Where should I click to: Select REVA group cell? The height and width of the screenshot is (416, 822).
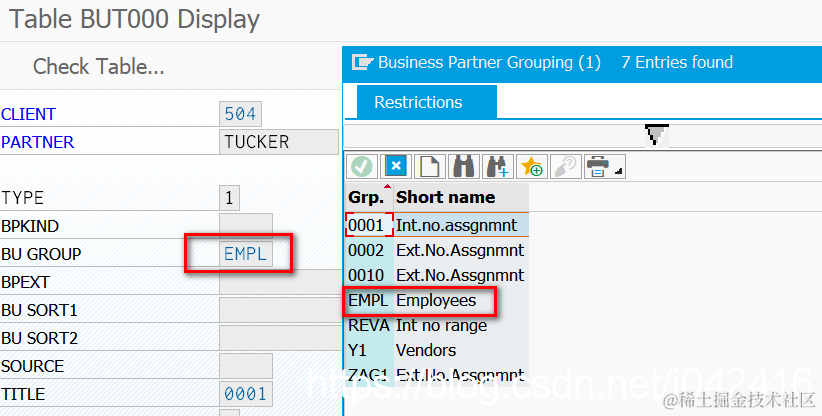click(x=369, y=325)
